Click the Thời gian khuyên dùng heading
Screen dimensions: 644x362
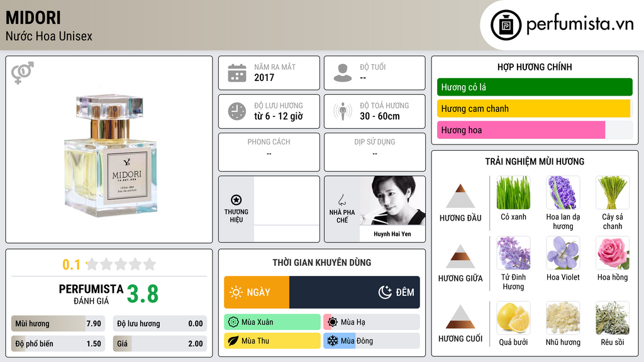(x=322, y=263)
